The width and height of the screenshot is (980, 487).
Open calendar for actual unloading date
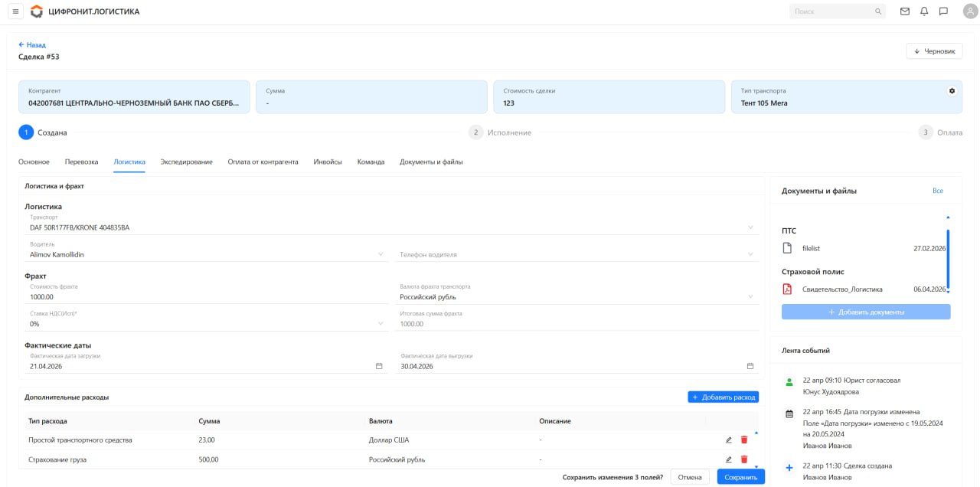pos(750,366)
